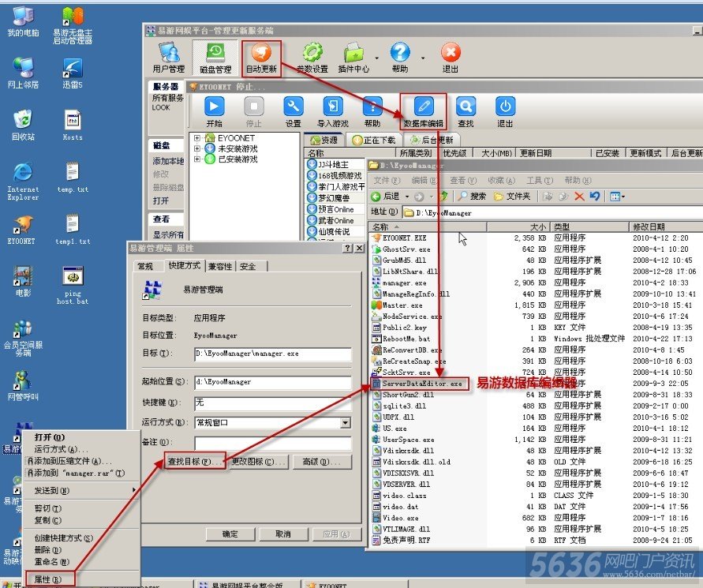Open the 常规 tab in properties dialog
The image size is (703, 588).
[145, 267]
